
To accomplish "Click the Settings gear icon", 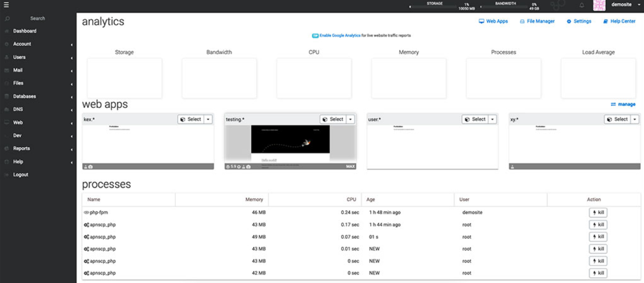I will pos(569,21).
